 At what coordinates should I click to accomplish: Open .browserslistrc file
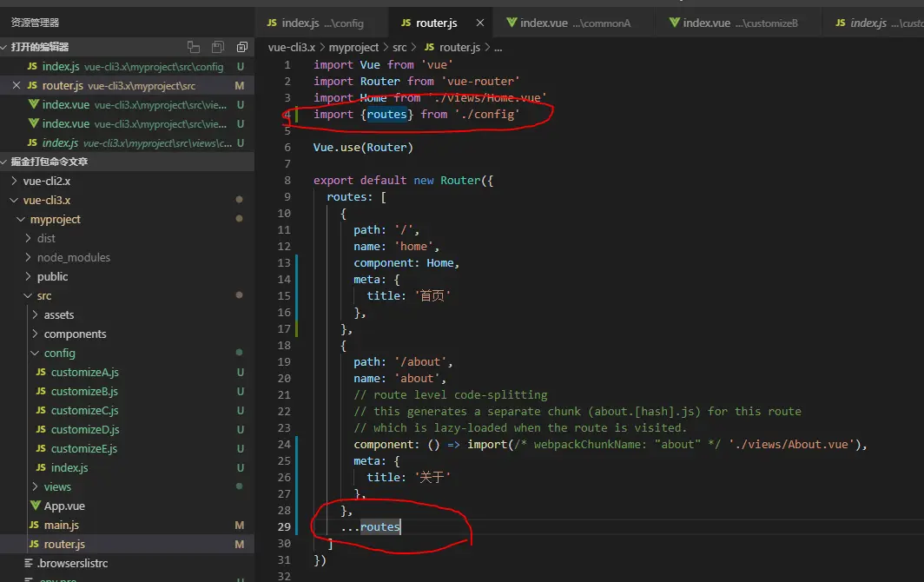click(x=72, y=563)
